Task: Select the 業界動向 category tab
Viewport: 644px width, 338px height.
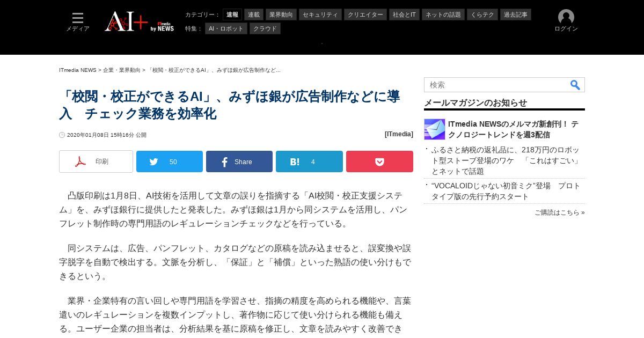Action: (281, 14)
